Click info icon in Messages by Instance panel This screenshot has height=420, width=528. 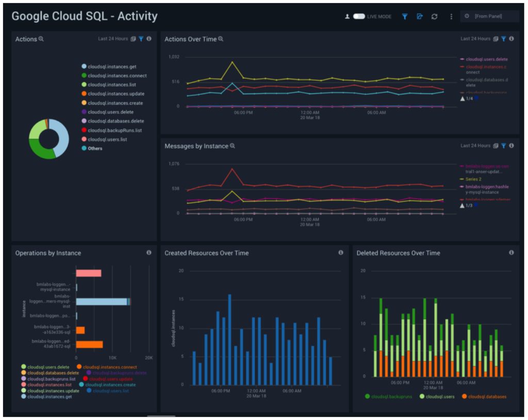point(511,146)
